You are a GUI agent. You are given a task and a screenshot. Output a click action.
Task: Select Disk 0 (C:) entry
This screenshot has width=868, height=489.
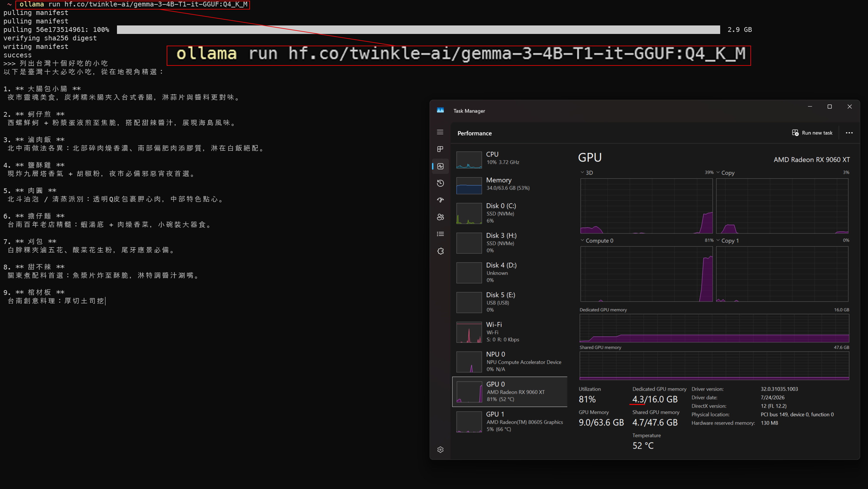point(510,213)
